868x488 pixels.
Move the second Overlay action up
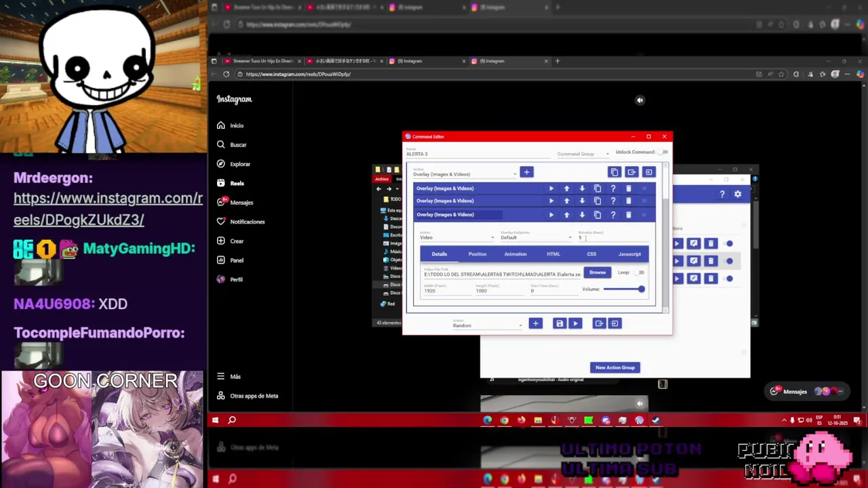[x=567, y=201]
